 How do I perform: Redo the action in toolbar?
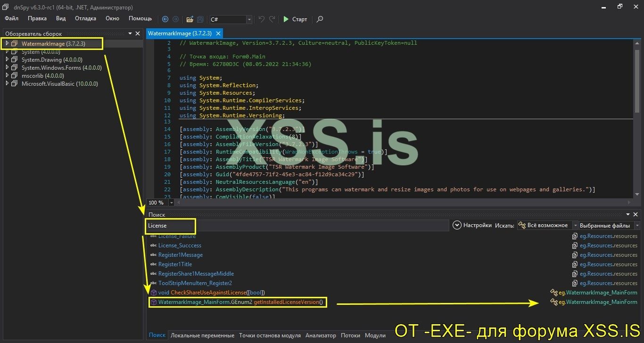tap(272, 19)
